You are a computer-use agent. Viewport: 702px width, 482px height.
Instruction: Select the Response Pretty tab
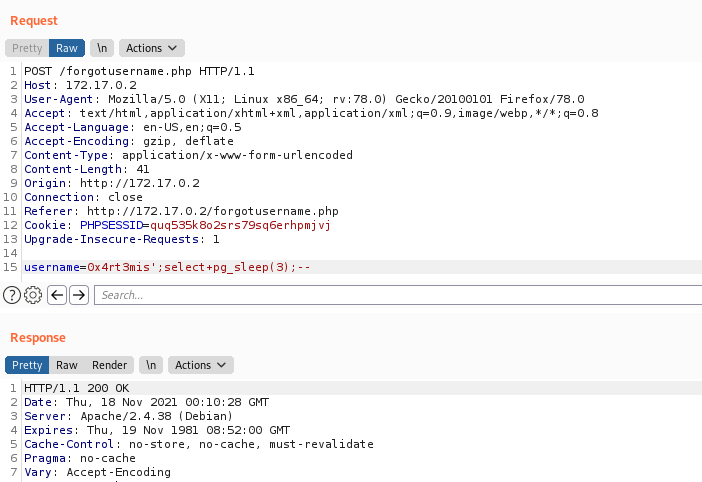(x=27, y=365)
